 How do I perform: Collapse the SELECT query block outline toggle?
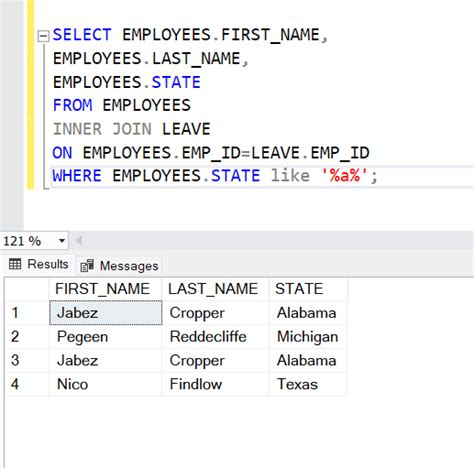click(43, 36)
